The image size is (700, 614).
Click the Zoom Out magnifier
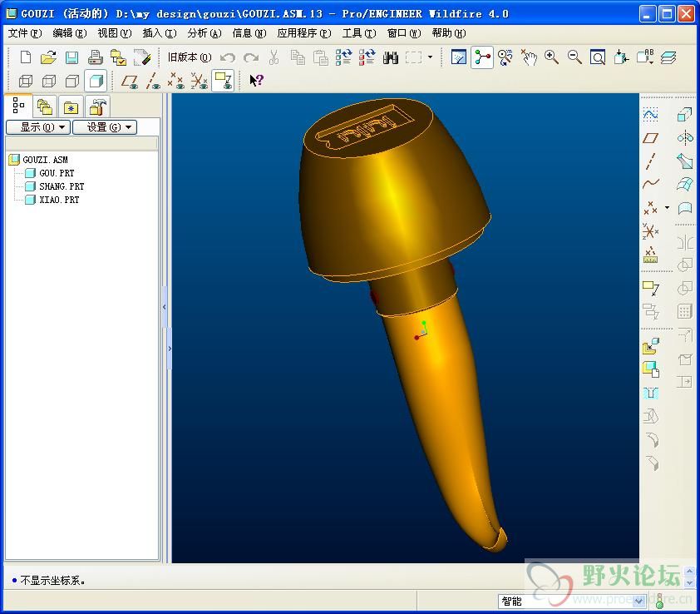[x=574, y=57]
